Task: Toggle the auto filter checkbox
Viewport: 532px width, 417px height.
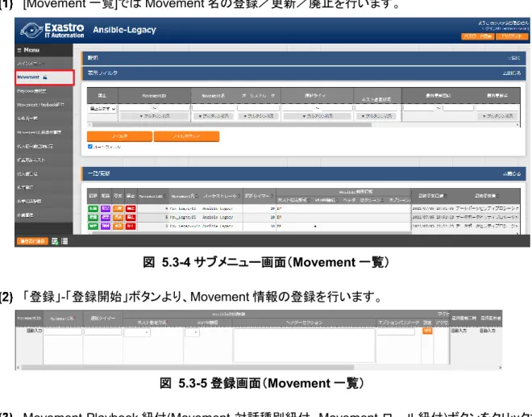Action: click(x=90, y=147)
